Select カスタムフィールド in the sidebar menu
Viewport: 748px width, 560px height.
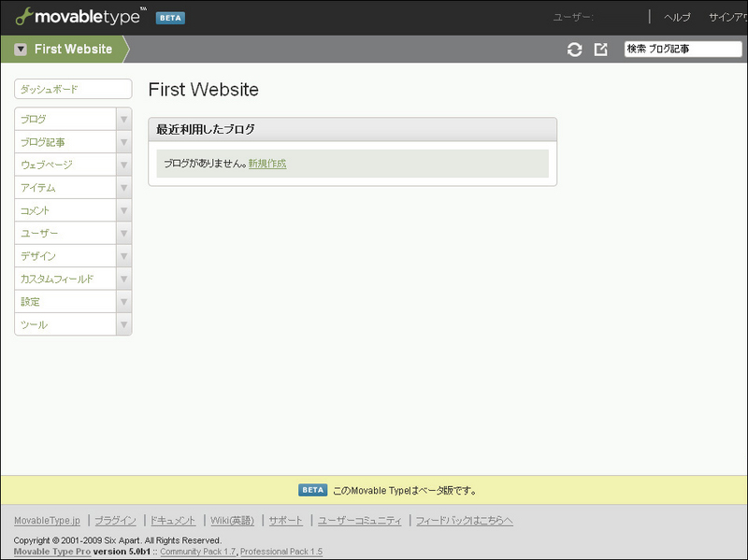click(x=65, y=279)
